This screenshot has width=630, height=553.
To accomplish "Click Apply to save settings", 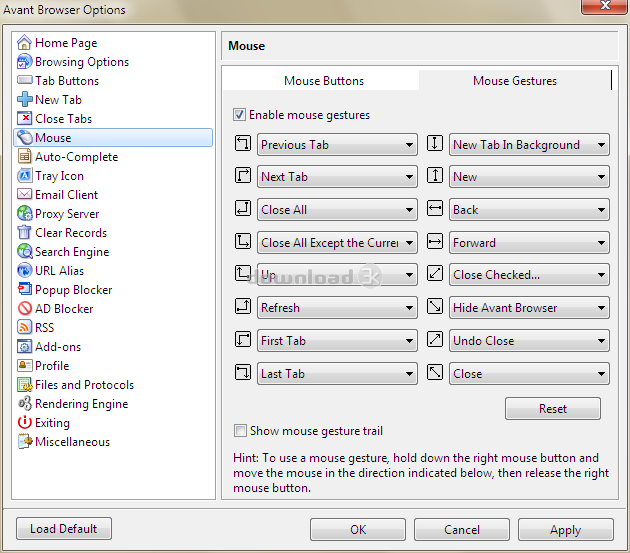I will pos(565,530).
